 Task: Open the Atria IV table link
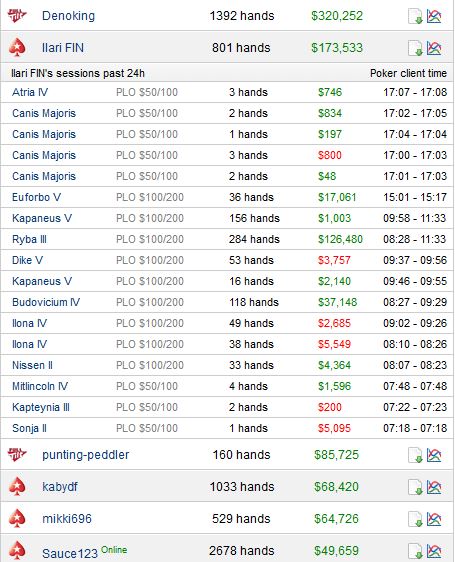click(x=30, y=92)
